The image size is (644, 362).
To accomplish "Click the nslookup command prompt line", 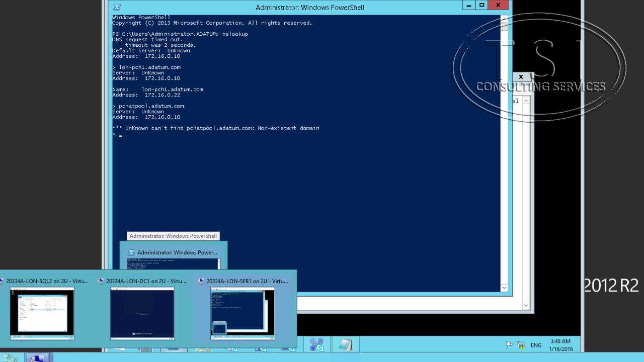I will pyautogui.click(x=180, y=34).
